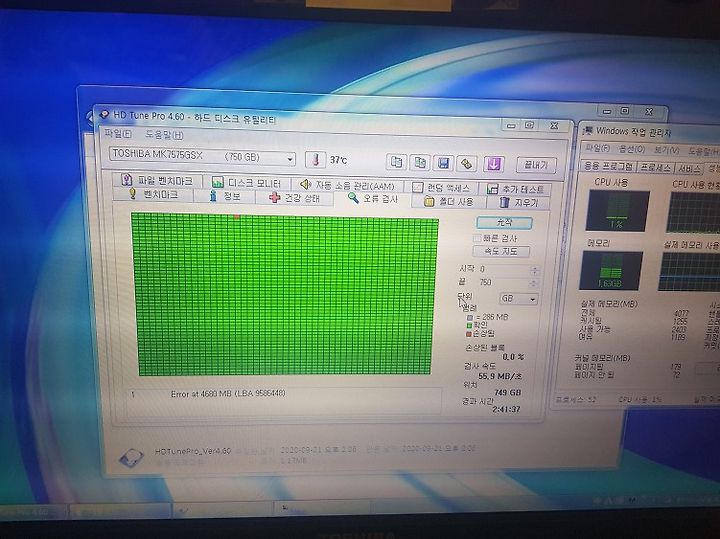Click the red damaged block in the grid
This screenshot has height=539, width=720.
coord(237,216)
